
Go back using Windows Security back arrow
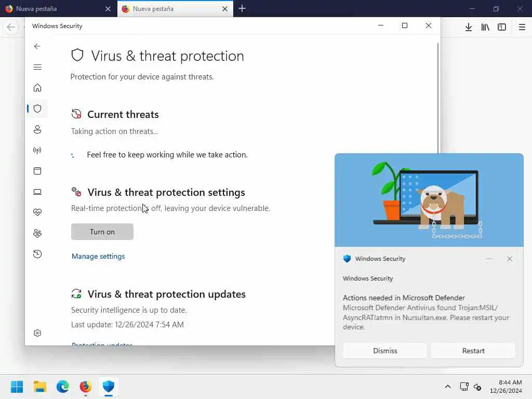coord(37,46)
